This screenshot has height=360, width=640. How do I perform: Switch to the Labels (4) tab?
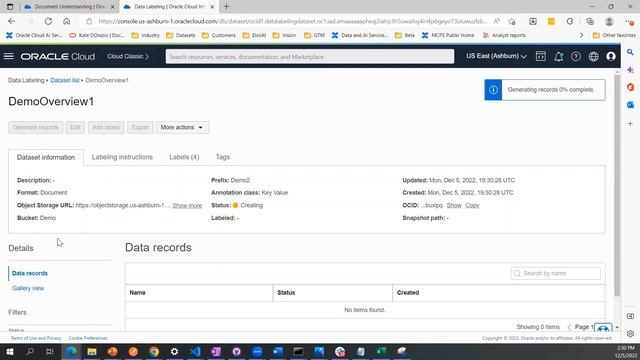(x=184, y=157)
